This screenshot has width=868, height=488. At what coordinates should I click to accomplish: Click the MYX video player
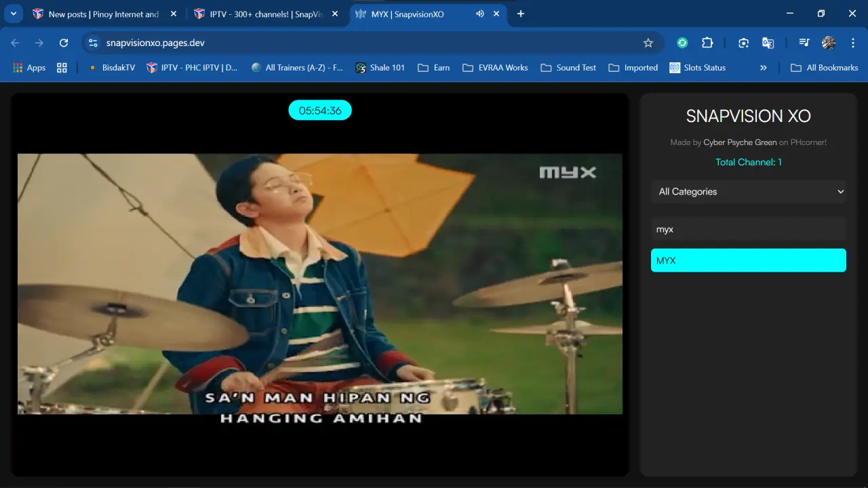pyautogui.click(x=319, y=284)
